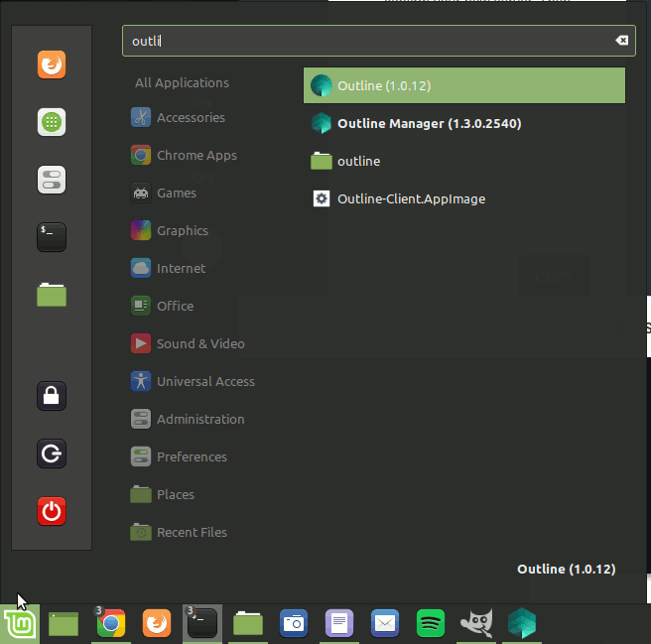Log out using the logout icon
Viewport: 651px width, 644px height.
(x=52, y=453)
